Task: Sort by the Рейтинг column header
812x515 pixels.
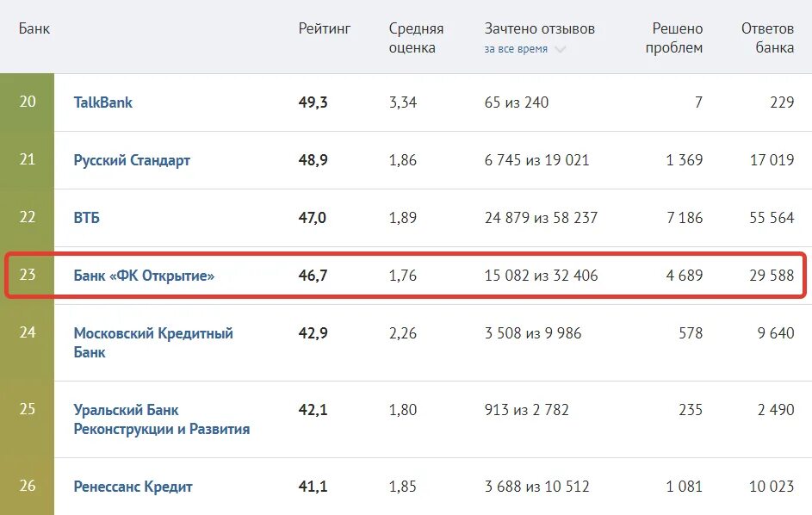Action: click(x=325, y=29)
